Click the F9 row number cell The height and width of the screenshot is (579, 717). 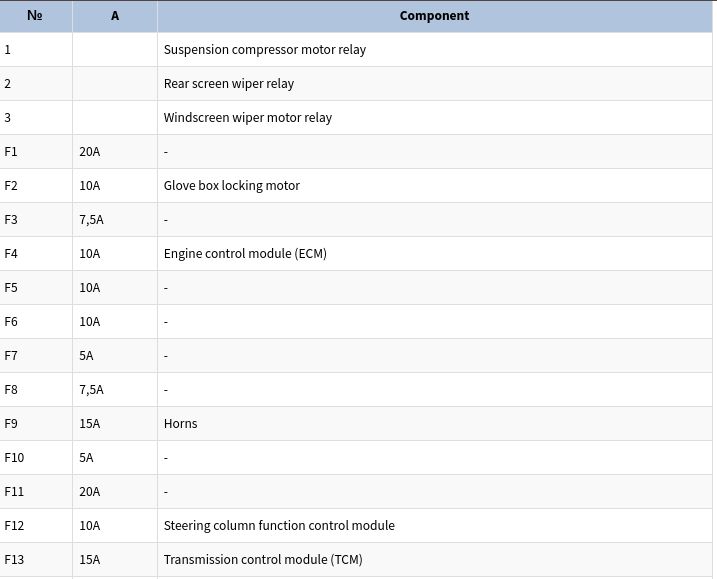point(36,424)
